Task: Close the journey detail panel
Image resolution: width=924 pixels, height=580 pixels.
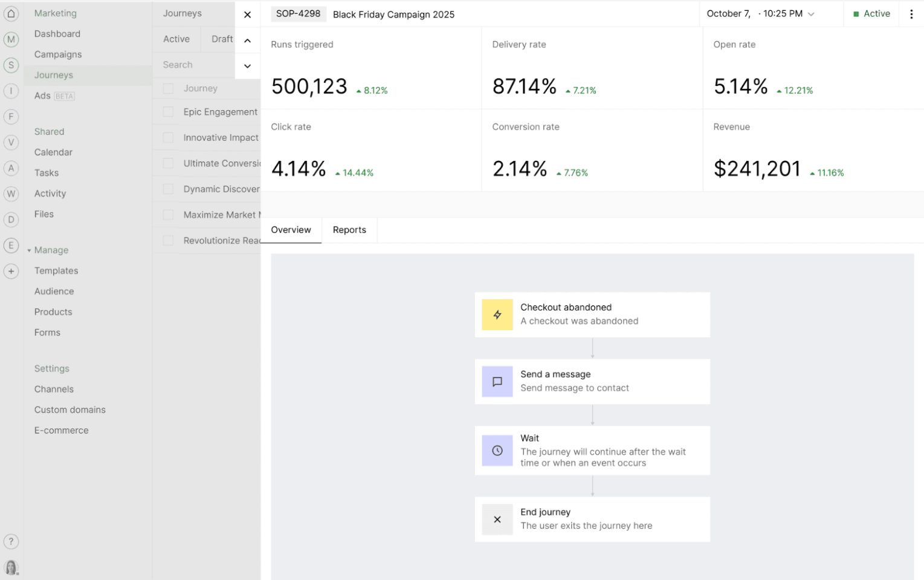Action: [x=247, y=15]
